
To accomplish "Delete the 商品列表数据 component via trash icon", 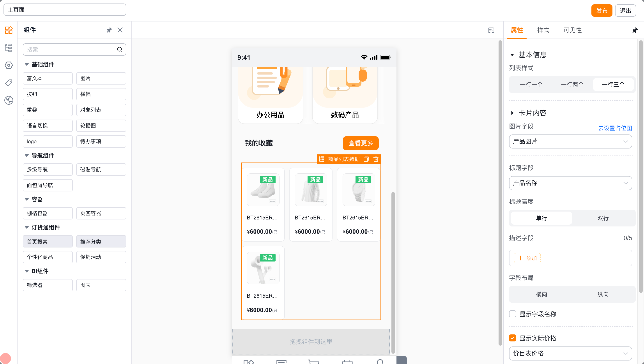I will pyautogui.click(x=376, y=159).
